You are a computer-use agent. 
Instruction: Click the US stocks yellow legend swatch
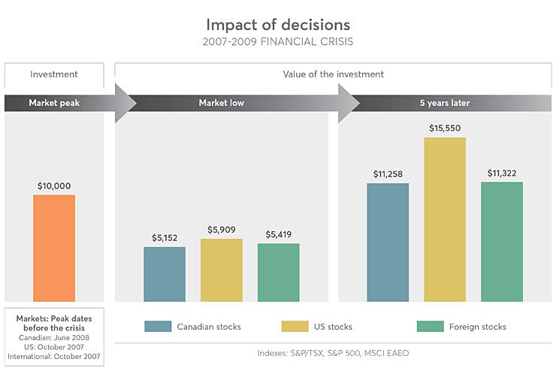(295, 327)
